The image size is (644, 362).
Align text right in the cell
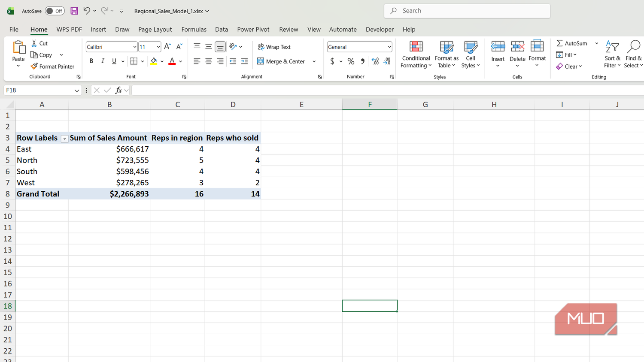[x=220, y=61]
